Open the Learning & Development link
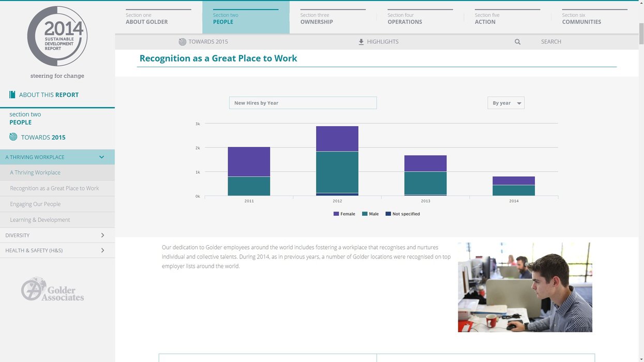 click(40, 220)
